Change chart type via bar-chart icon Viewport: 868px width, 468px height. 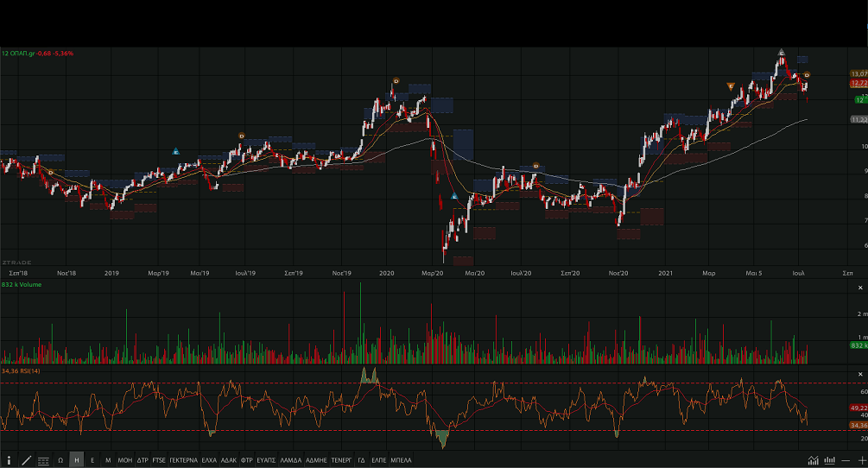click(x=829, y=460)
